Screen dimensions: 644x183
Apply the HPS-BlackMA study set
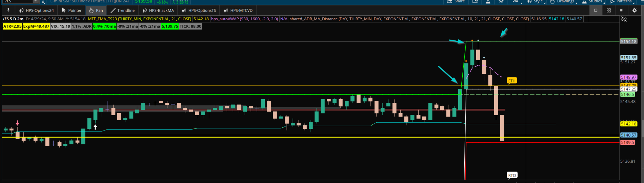click(x=158, y=10)
